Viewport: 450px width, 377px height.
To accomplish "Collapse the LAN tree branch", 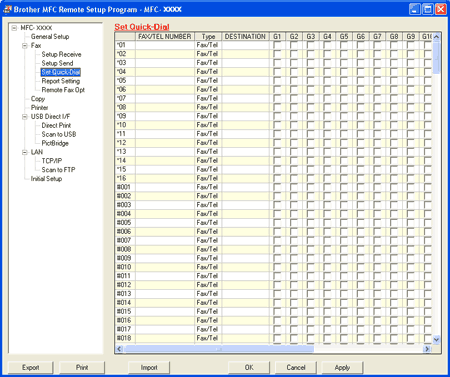I will click(25, 152).
